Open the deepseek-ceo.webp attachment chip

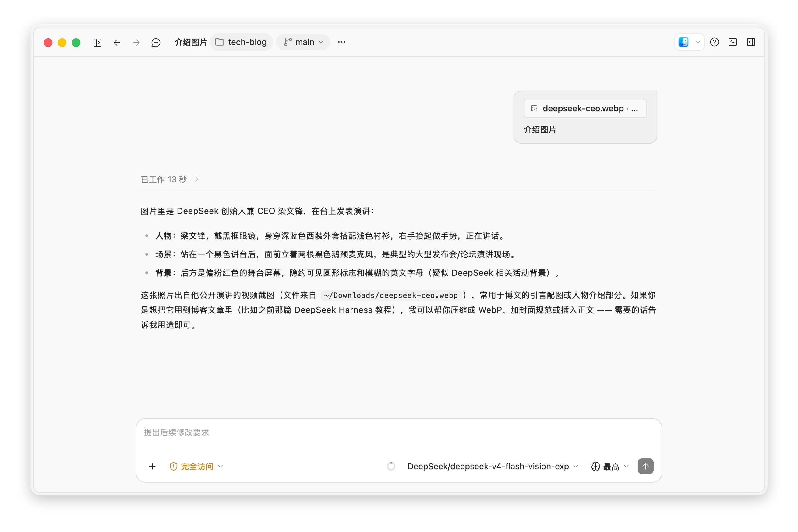[585, 109]
